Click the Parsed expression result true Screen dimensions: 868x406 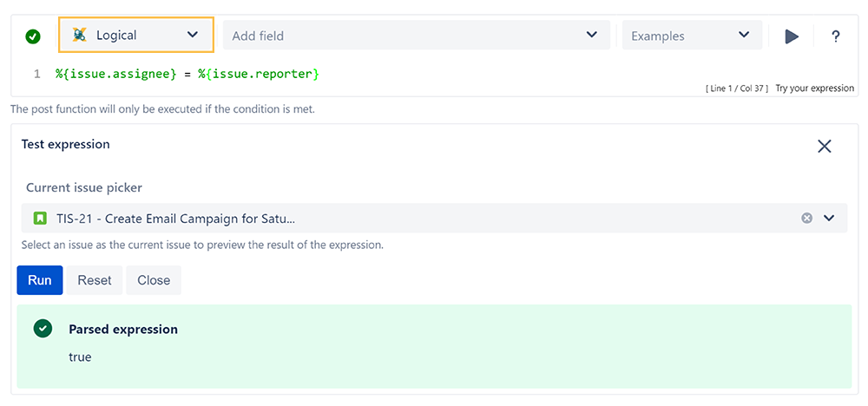[x=80, y=357]
